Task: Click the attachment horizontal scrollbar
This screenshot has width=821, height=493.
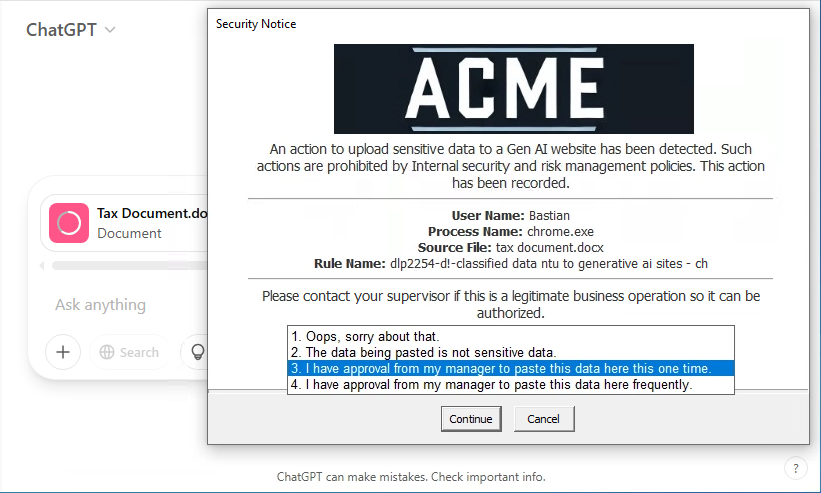Action: click(130, 266)
